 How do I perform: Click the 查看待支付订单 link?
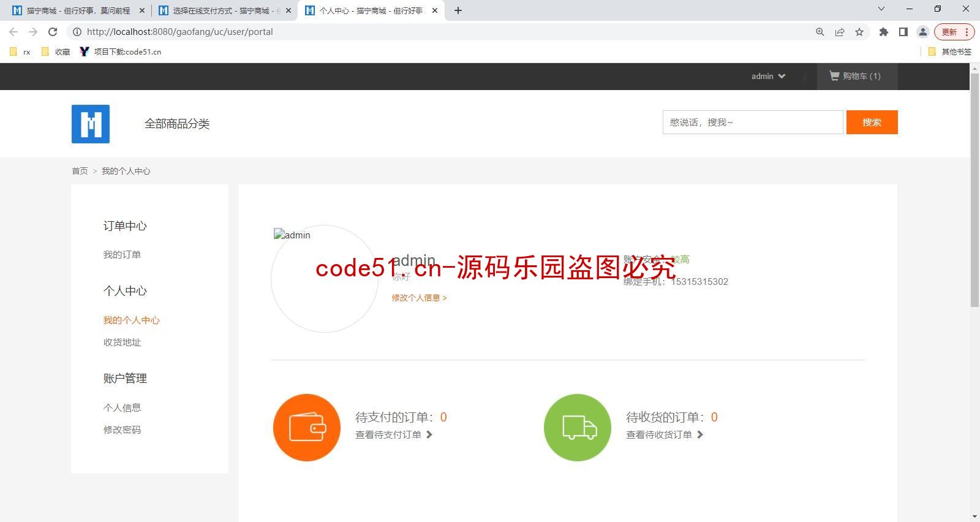click(x=394, y=434)
